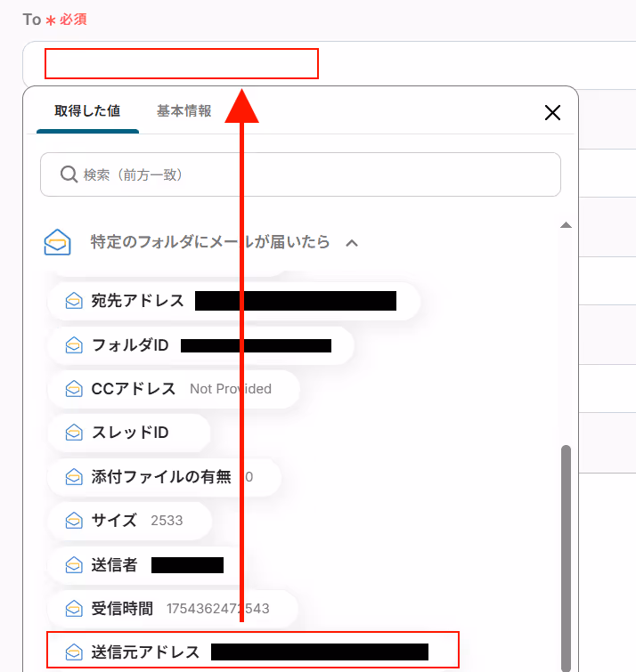
Task: Click the mail icon on フォルダID row
Action: [x=74, y=345]
